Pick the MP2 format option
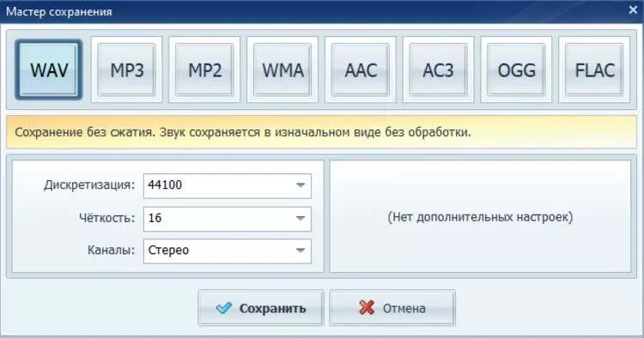 click(x=204, y=69)
